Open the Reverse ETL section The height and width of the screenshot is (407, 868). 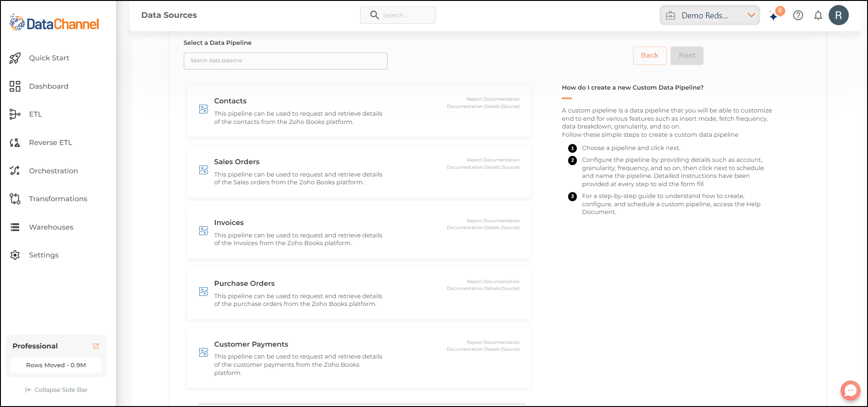pyautogui.click(x=50, y=143)
